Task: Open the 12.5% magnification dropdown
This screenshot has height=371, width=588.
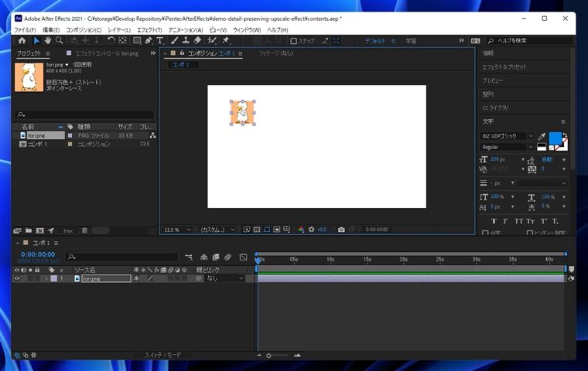Action: pyautogui.click(x=176, y=230)
